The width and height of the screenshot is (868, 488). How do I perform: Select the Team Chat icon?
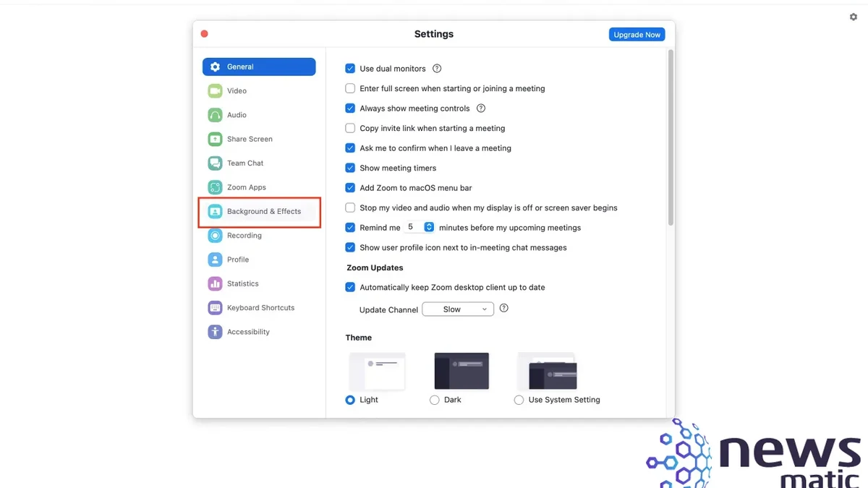215,163
